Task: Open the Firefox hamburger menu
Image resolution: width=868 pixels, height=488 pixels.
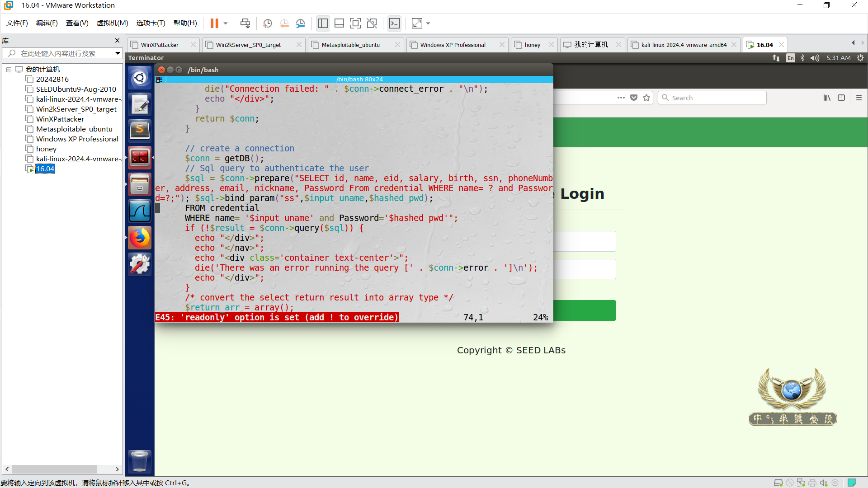Action: click(859, 98)
